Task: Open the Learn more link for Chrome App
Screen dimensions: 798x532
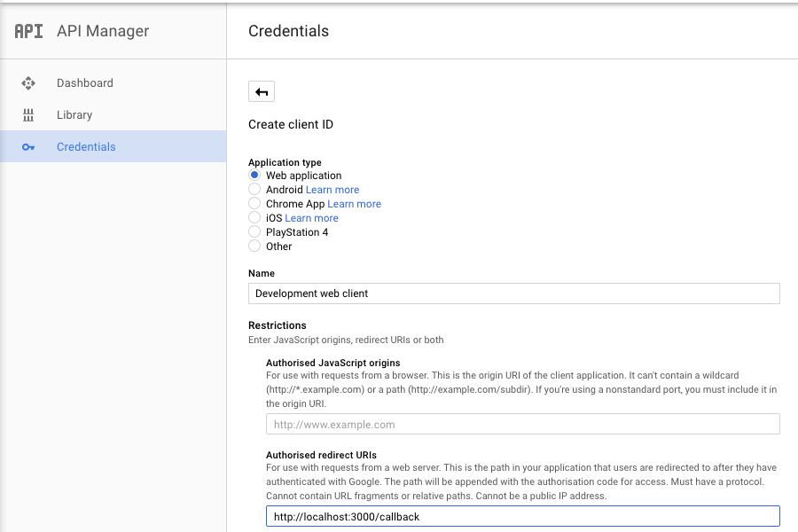Action: (354, 203)
